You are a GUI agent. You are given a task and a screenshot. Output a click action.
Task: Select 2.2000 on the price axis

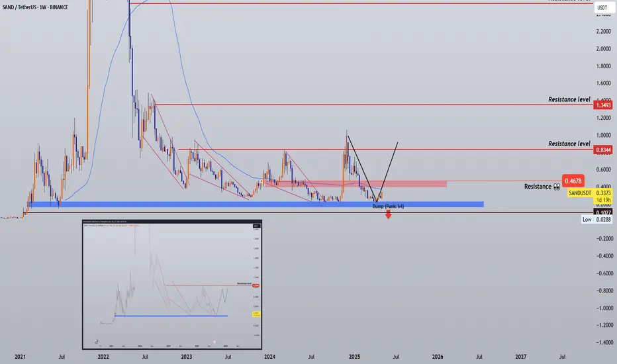click(603, 32)
